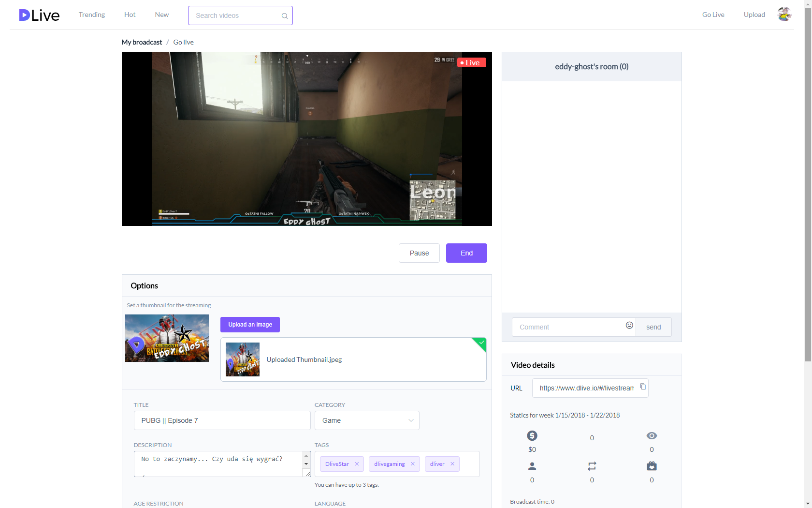Open the New tab
The width and height of the screenshot is (812, 508).
(162, 15)
